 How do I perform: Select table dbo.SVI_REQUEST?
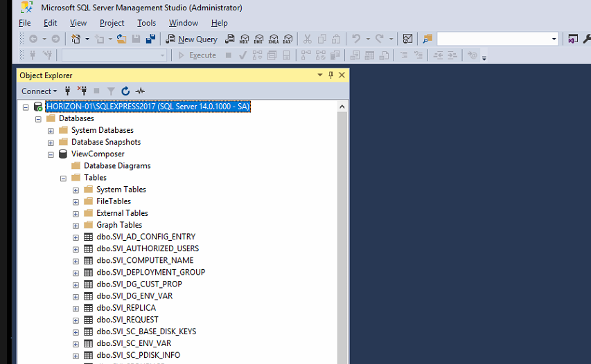tap(127, 320)
